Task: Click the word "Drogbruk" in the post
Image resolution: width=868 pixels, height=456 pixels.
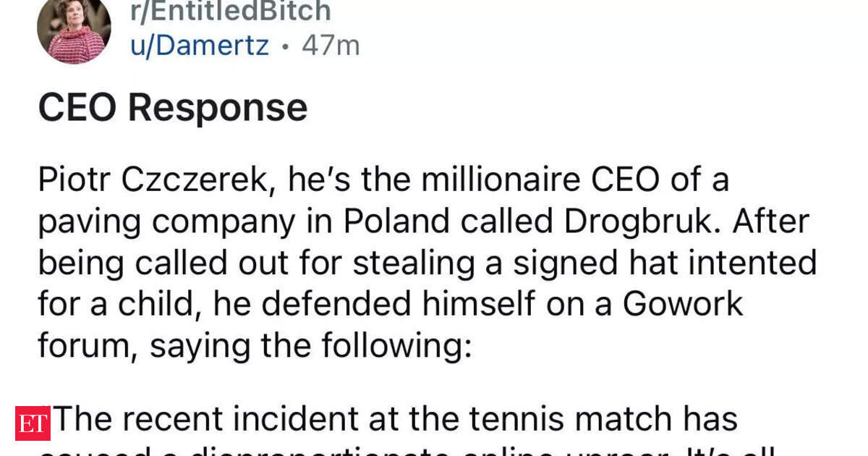Action: pos(644,221)
